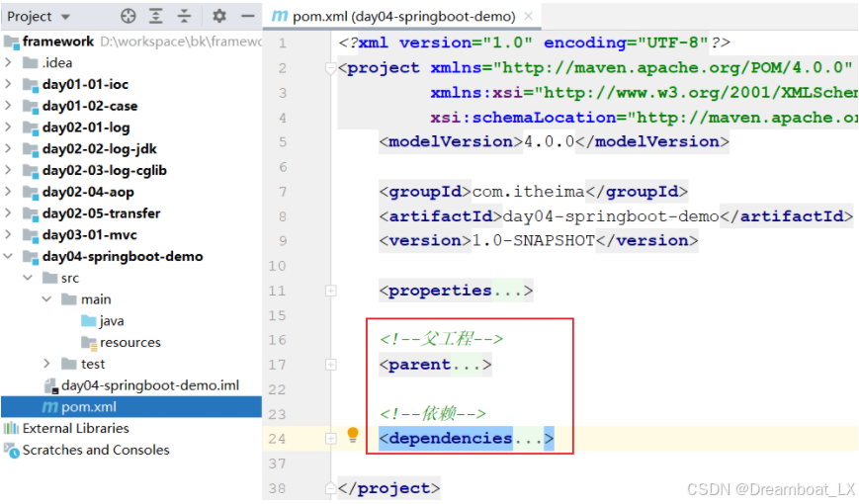Click the blue java source folder icon
The width and height of the screenshot is (859, 504).
(x=88, y=320)
